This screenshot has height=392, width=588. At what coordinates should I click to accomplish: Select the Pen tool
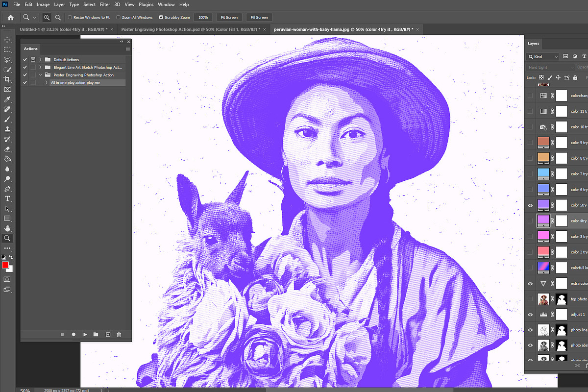click(x=7, y=189)
